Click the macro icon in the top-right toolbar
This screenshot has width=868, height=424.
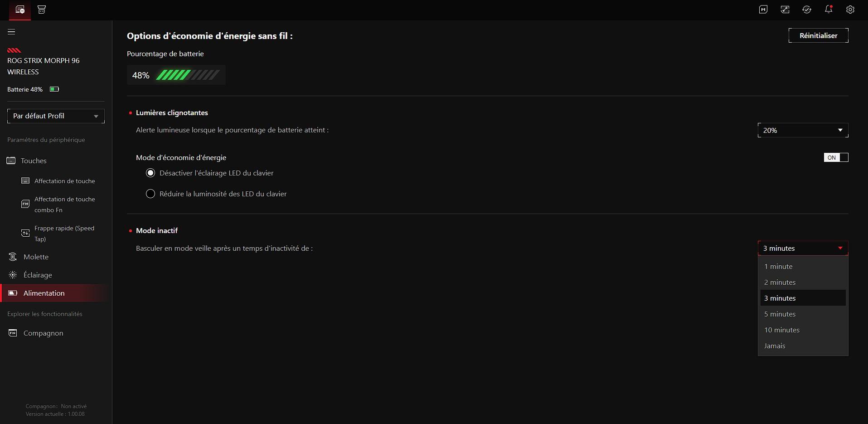tap(763, 10)
